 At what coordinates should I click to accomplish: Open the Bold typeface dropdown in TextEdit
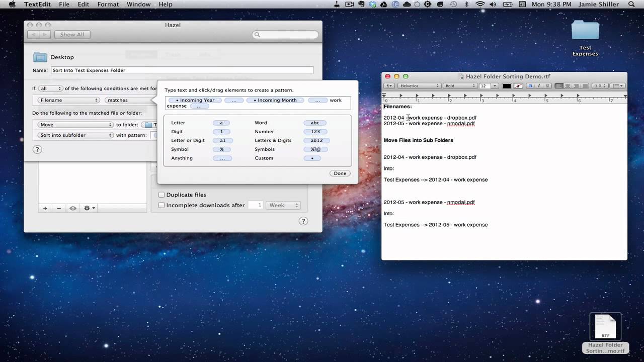[459, 86]
